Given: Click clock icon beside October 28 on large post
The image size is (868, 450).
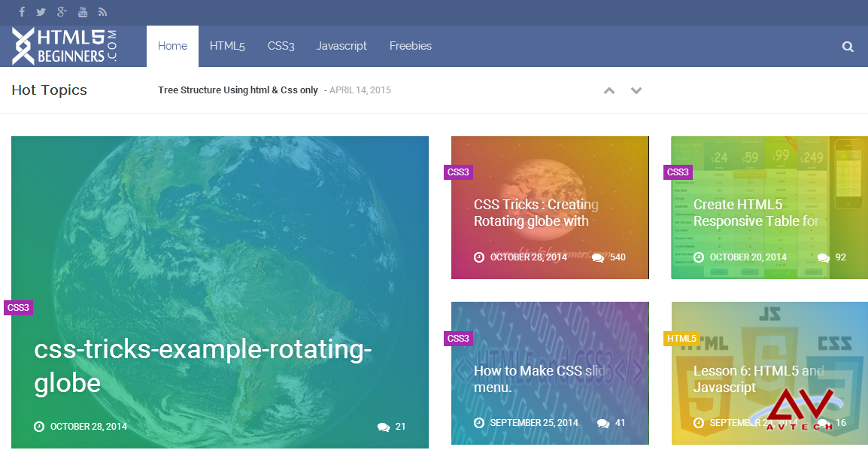Looking at the screenshot, I should [39, 426].
